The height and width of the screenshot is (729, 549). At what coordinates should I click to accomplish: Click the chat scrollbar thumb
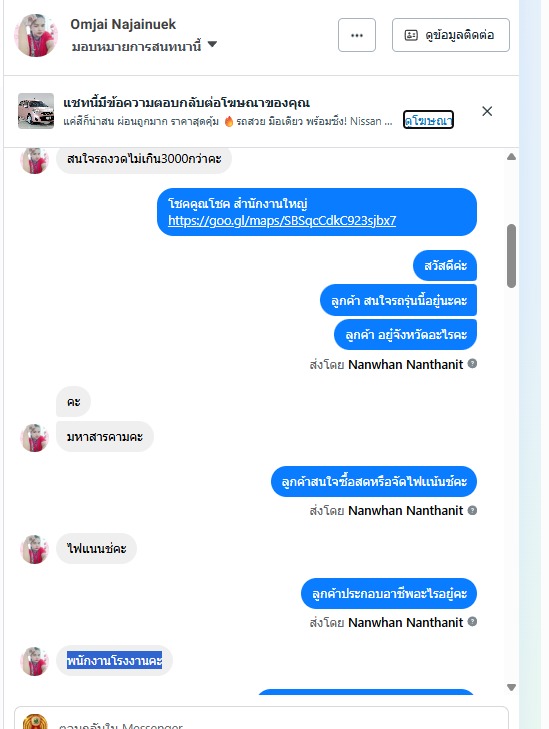point(511,256)
